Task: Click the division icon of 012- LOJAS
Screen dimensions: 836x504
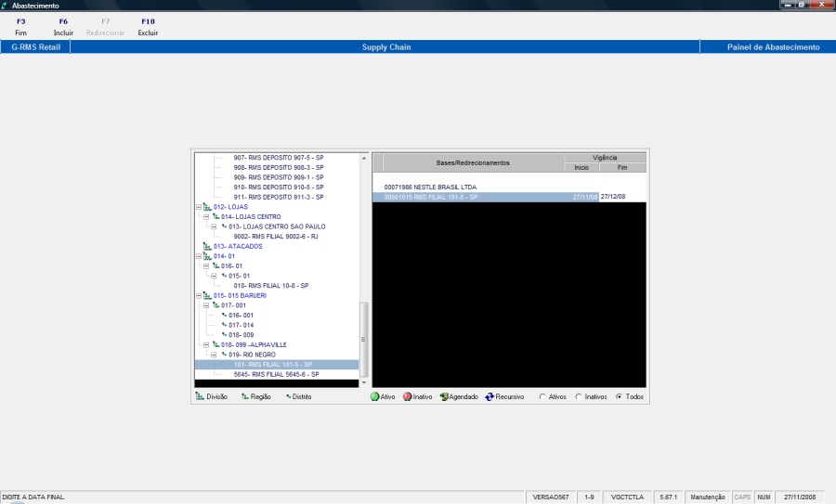Action: (207, 207)
